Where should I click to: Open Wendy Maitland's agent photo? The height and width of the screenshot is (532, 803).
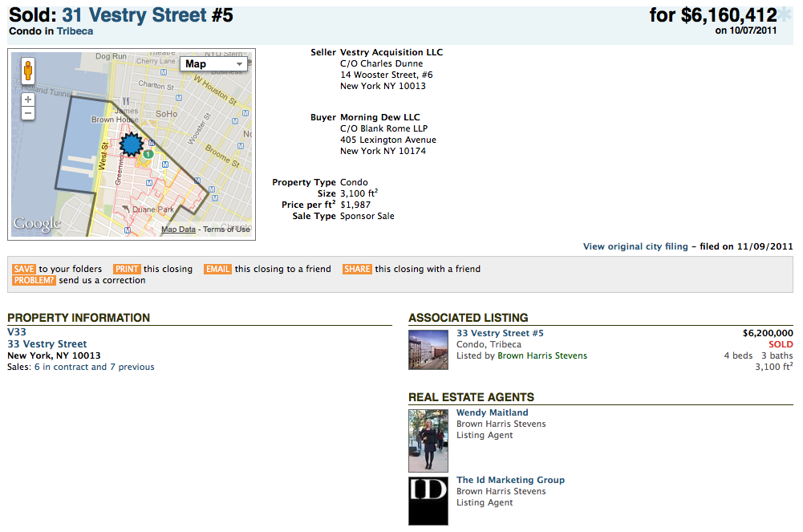pyautogui.click(x=428, y=441)
